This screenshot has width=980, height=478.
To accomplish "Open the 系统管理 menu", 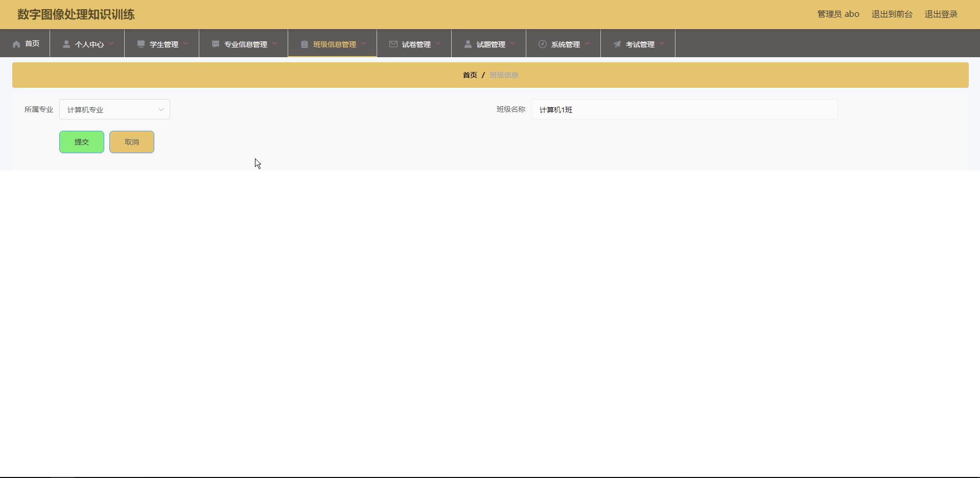I will (x=564, y=43).
